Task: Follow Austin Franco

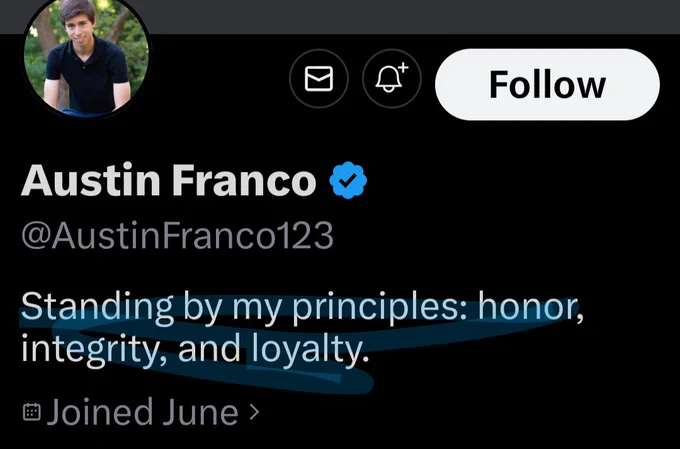Action: (x=547, y=85)
